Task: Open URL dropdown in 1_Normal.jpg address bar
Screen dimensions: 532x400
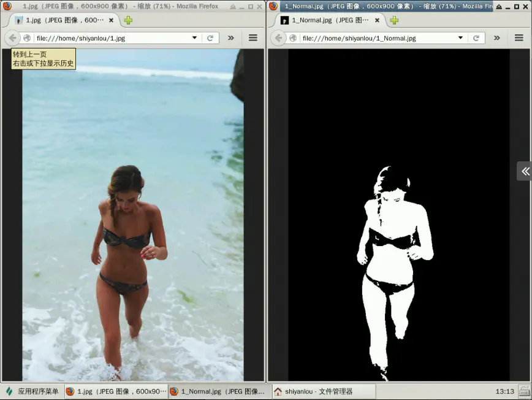Action: [460, 37]
